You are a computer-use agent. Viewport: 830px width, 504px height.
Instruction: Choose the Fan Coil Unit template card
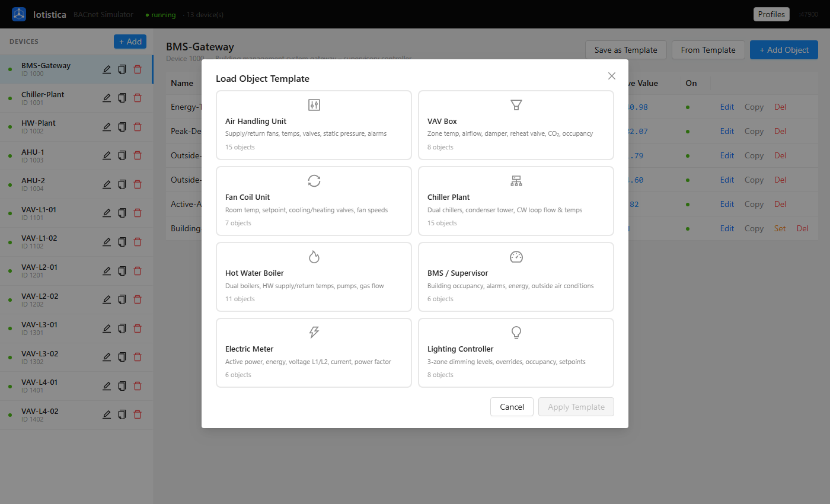coord(314,201)
